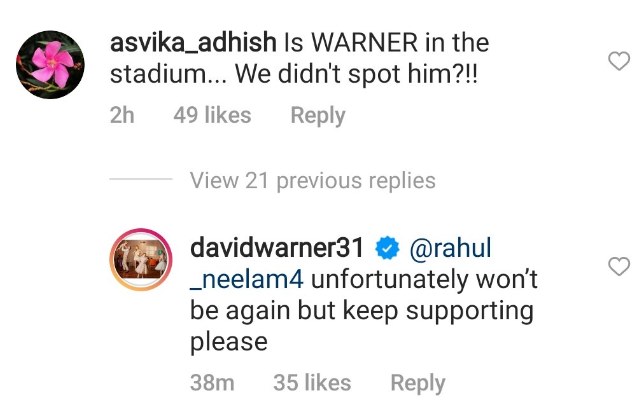Open asvika_adhish's pink flower profile picture
Screen dimensions: 640x400
(x=50, y=64)
